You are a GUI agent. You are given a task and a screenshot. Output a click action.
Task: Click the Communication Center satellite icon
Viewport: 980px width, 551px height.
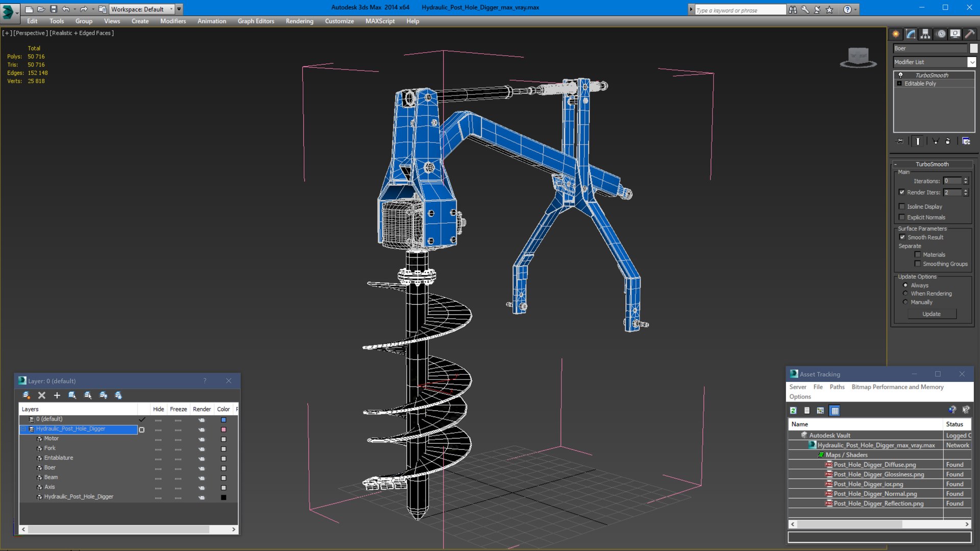click(817, 9)
